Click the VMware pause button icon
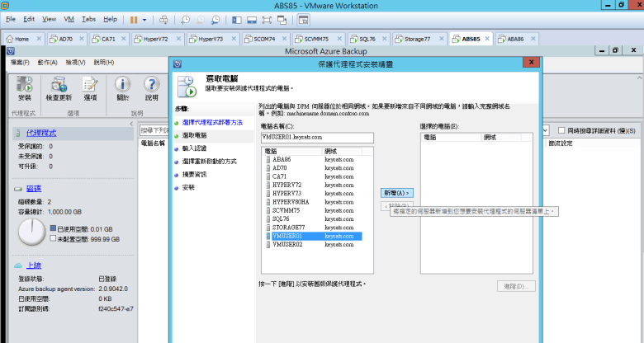 (133, 18)
